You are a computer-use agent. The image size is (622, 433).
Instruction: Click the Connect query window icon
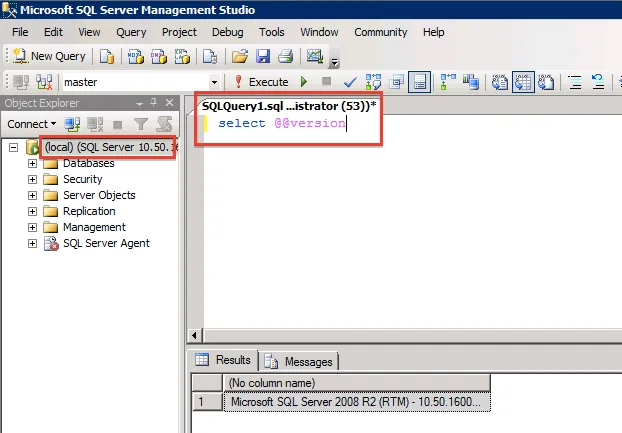coord(21,82)
